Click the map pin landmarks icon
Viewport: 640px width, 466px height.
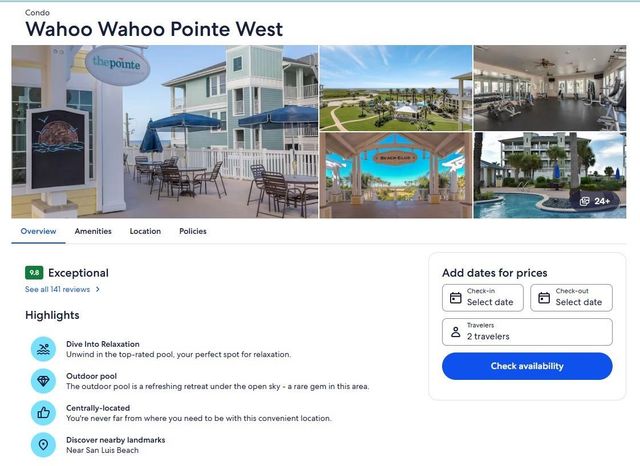[x=43, y=445]
